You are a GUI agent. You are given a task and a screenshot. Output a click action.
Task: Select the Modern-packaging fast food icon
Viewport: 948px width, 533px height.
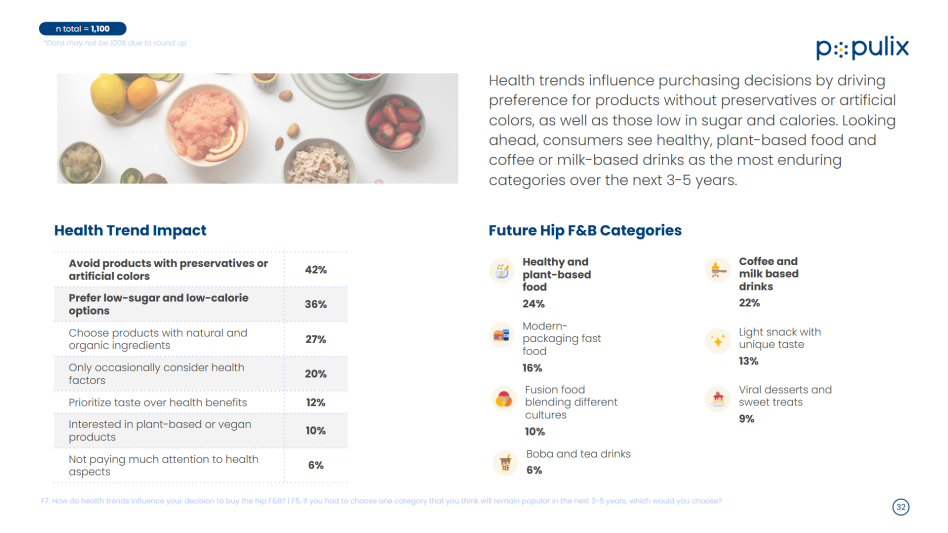pyautogui.click(x=501, y=334)
